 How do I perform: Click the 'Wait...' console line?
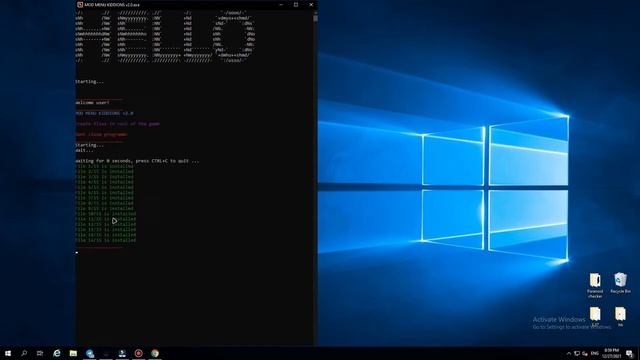tap(84, 150)
